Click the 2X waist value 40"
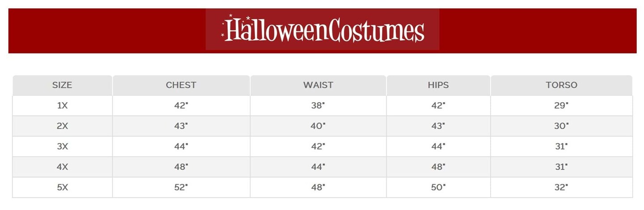The width and height of the screenshot is (644, 210). point(318,126)
